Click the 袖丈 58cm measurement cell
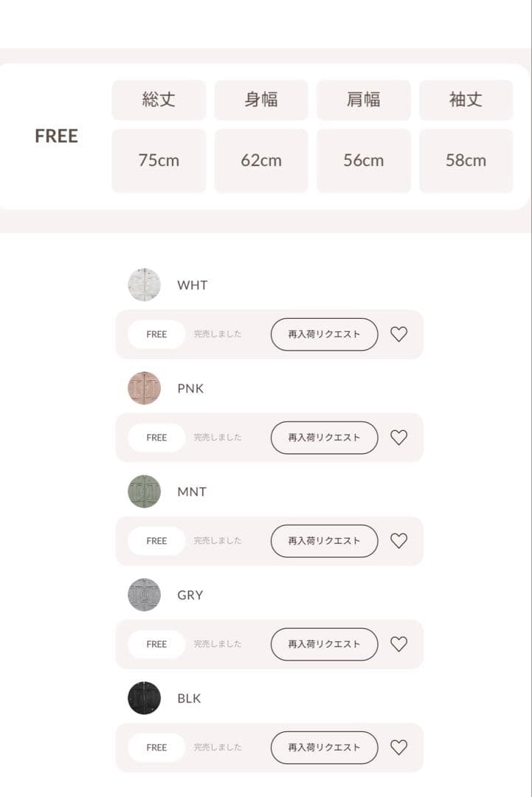The height and width of the screenshot is (797, 532). click(466, 160)
